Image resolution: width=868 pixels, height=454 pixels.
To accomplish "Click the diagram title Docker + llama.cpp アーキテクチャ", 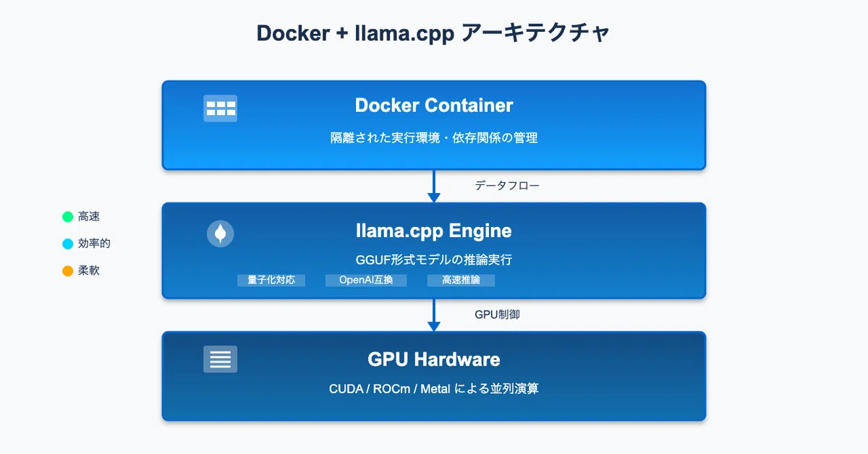I will pos(434,34).
